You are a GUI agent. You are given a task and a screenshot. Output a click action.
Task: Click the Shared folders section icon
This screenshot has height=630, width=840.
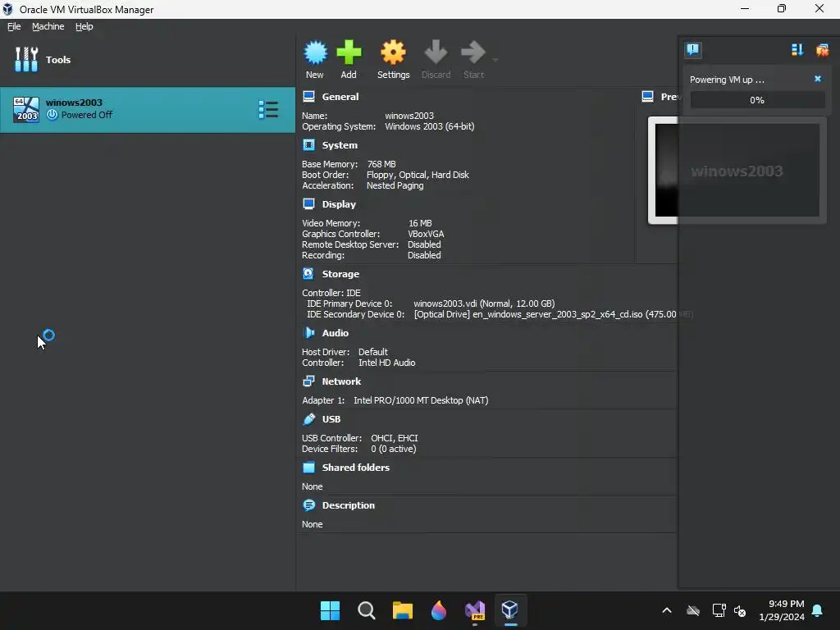tap(308, 467)
